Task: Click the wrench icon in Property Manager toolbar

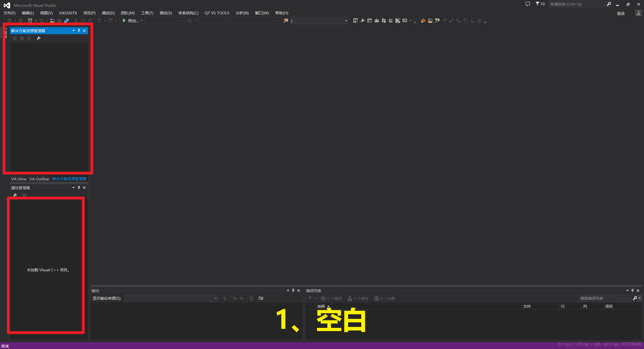Action: 15,195
